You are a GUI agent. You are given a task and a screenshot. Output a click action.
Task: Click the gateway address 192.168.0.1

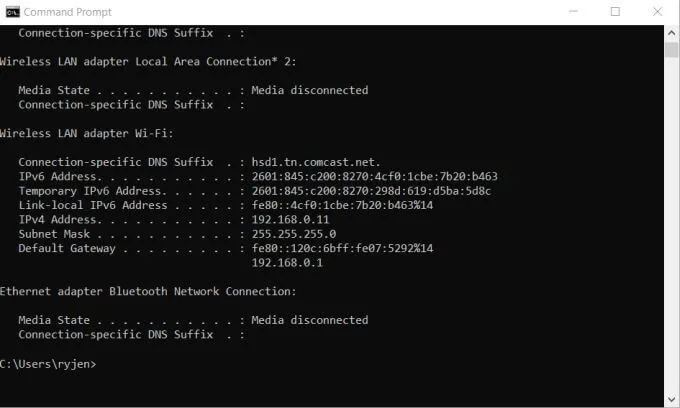[286, 263]
